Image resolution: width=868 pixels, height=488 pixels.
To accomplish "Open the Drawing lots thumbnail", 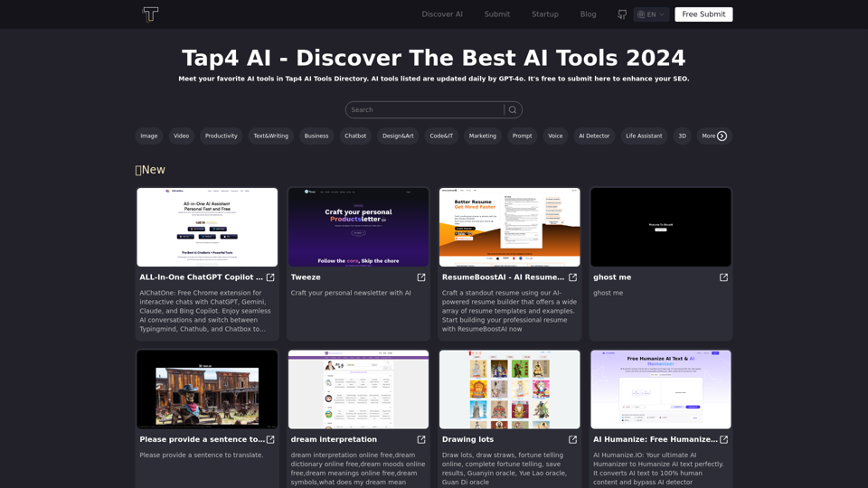I will (509, 389).
